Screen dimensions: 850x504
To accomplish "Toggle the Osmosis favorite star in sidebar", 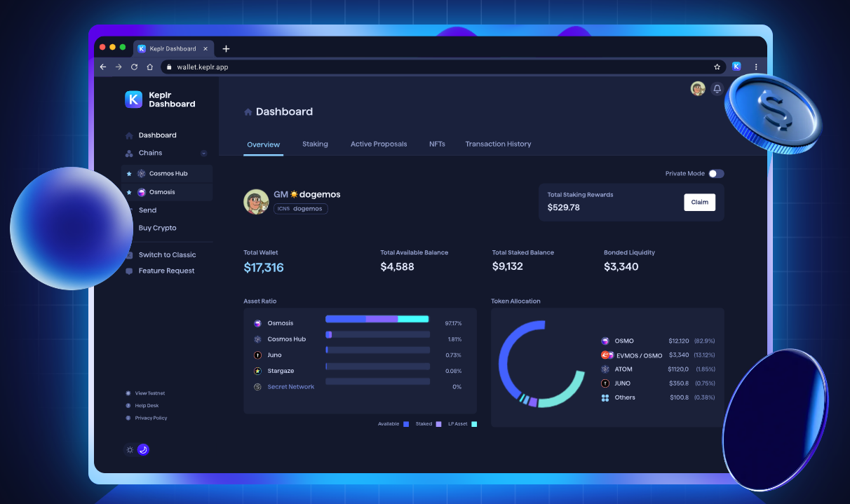I will [129, 192].
